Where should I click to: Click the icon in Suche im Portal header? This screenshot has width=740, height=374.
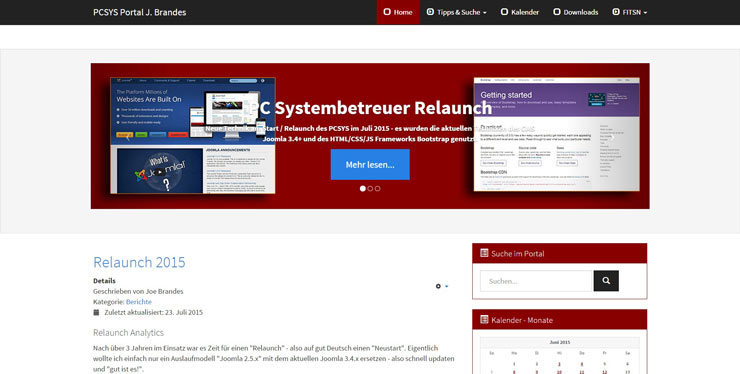point(484,253)
